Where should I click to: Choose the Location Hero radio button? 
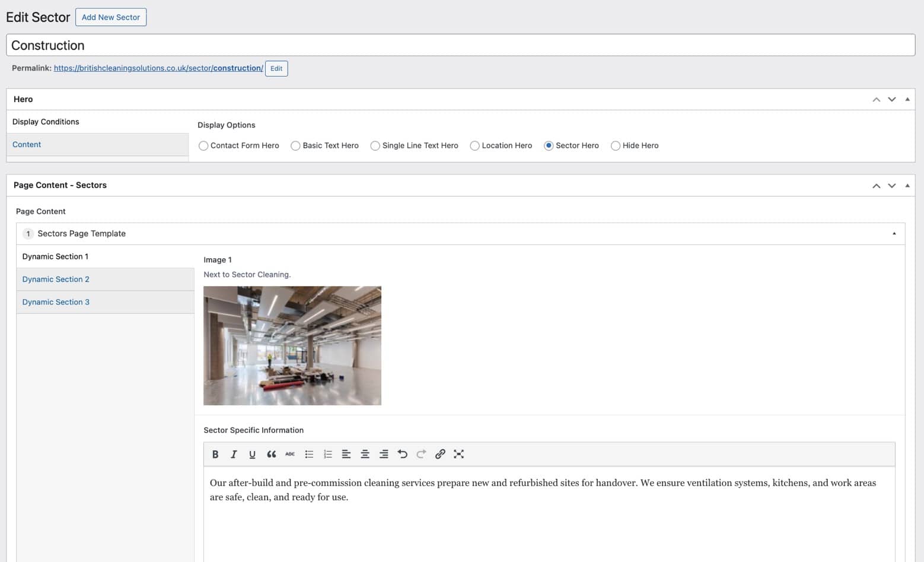coord(474,145)
